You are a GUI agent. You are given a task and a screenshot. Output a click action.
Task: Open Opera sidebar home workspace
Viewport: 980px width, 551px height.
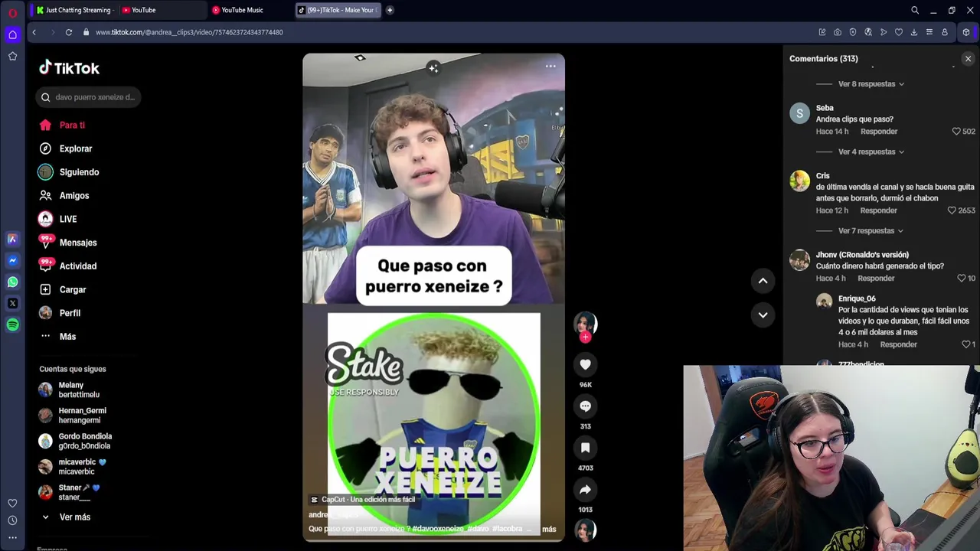click(x=12, y=34)
